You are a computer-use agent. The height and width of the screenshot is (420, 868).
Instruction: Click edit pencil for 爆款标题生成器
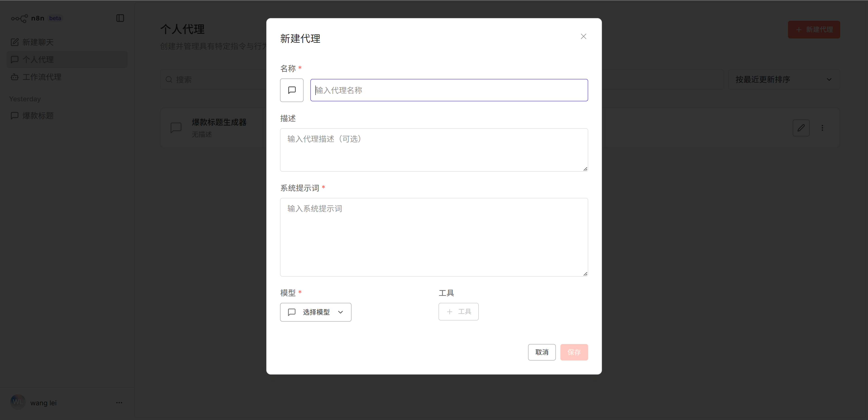tap(801, 128)
